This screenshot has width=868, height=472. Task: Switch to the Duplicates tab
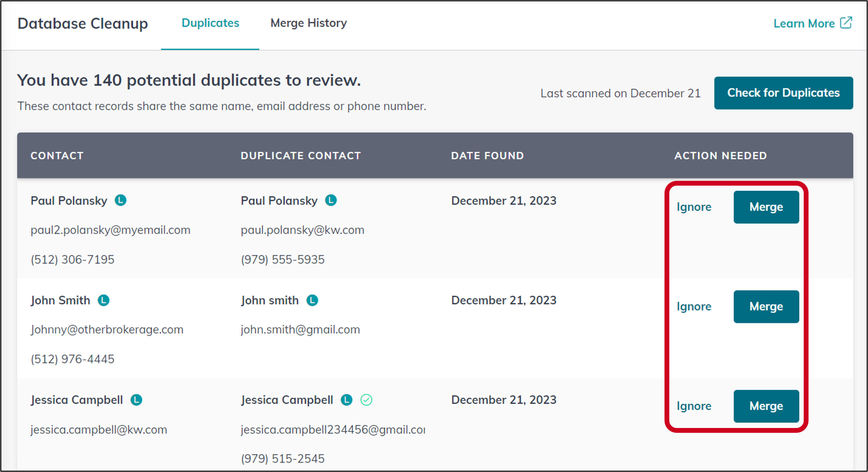coord(210,23)
